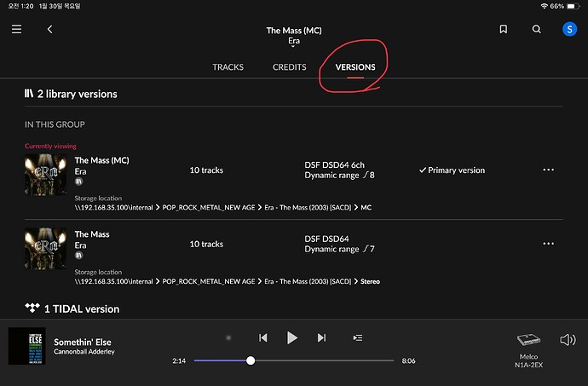Image resolution: width=588 pixels, height=386 pixels.
Task: Open more options for the stereo version
Action: (548, 244)
